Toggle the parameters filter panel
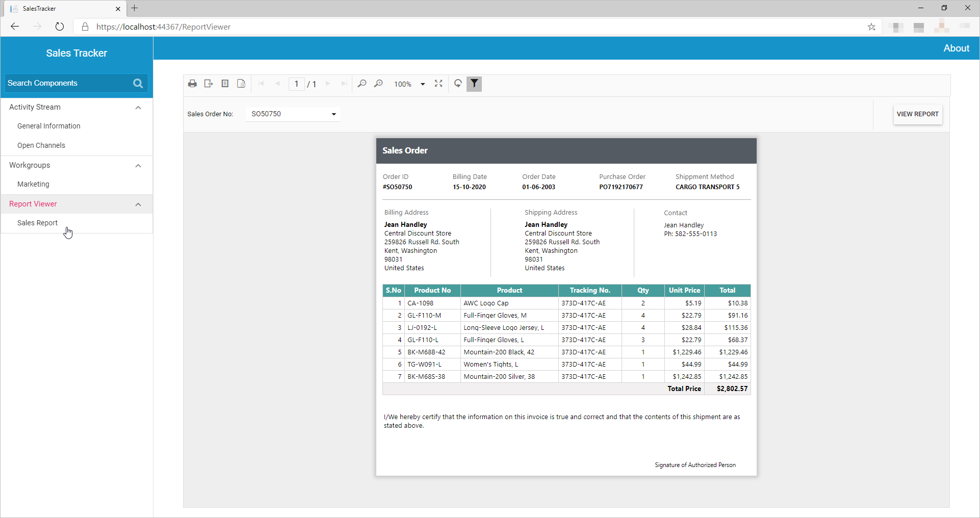 click(x=474, y=84)
